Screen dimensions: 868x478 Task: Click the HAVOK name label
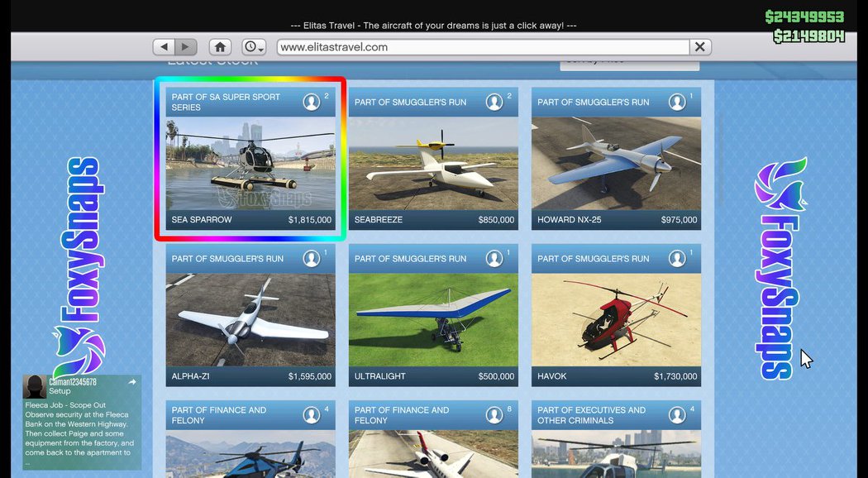pyautogui.click(x=552, y=376)
